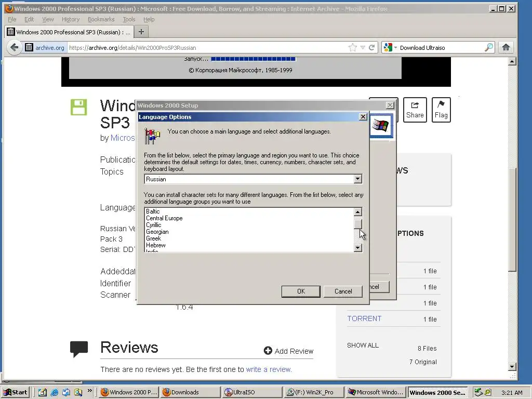Screen dimensions: 532x399
Task: Click the Outlook Express Quick Launch icon
Action: tap(66, 392)
